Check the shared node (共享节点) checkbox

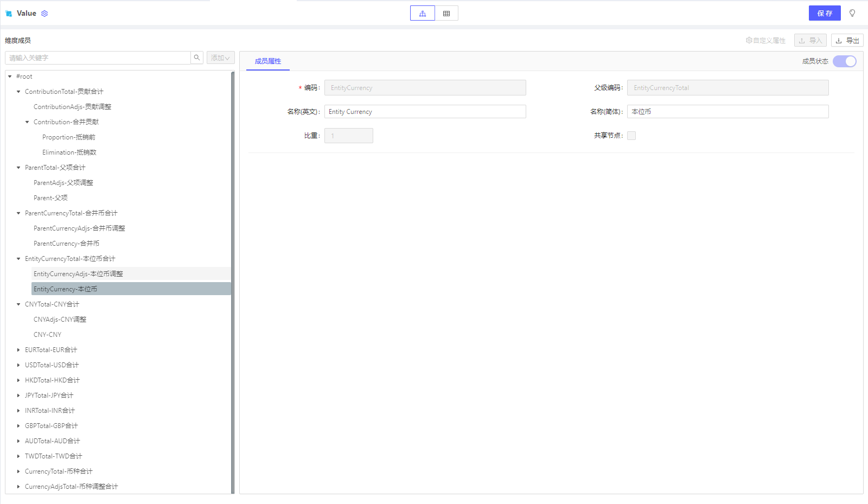tap(631, 136)
